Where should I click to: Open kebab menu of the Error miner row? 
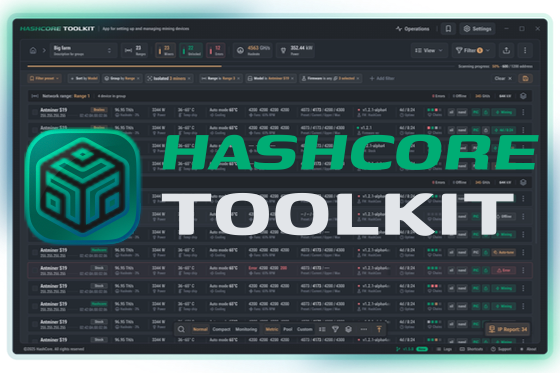point(523,270)
